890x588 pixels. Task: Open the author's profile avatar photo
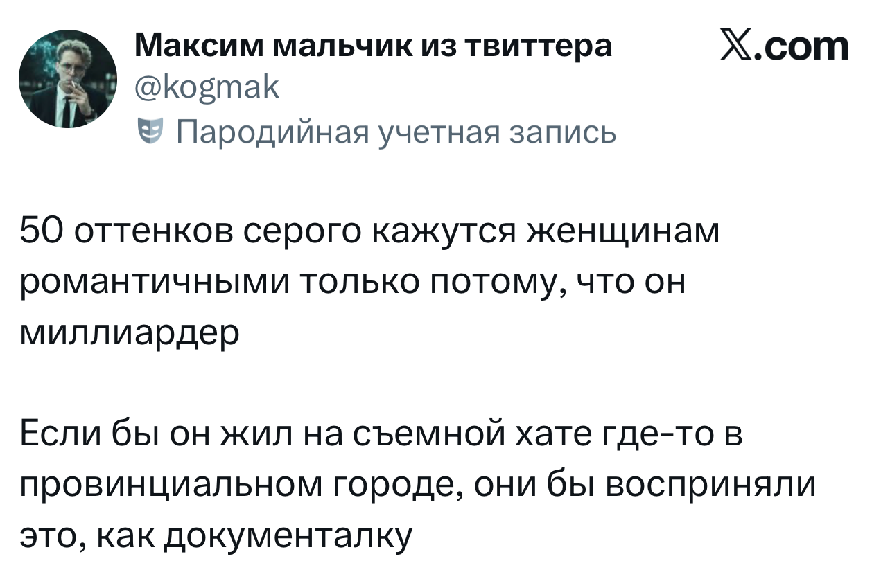(68, 79)
